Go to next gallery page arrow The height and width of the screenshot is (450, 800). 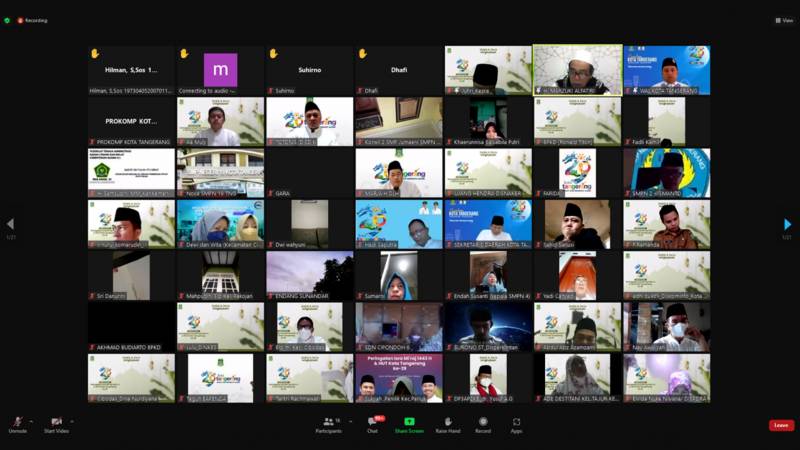[788, 224]
